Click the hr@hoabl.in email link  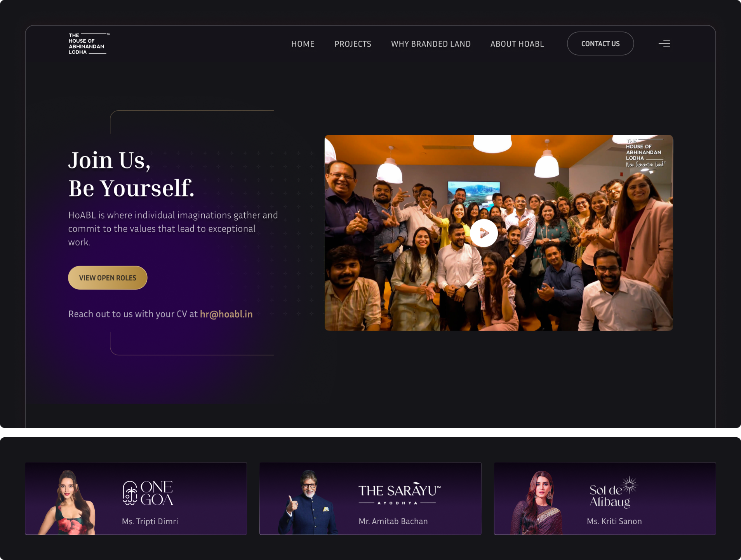click(226, 314)
